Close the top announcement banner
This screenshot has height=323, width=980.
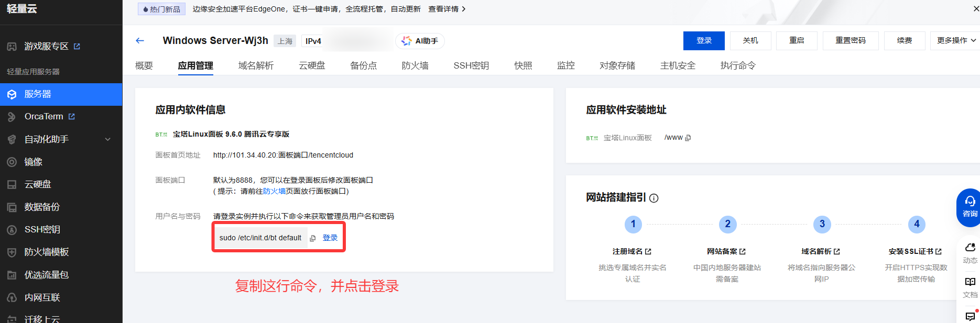pyautogui.click(x=976, y=9)
